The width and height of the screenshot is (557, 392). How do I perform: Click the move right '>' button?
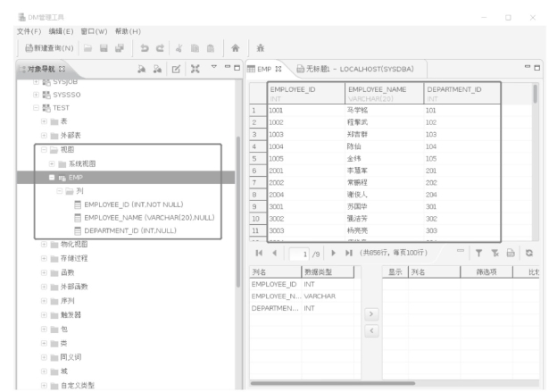pos(371,313)
